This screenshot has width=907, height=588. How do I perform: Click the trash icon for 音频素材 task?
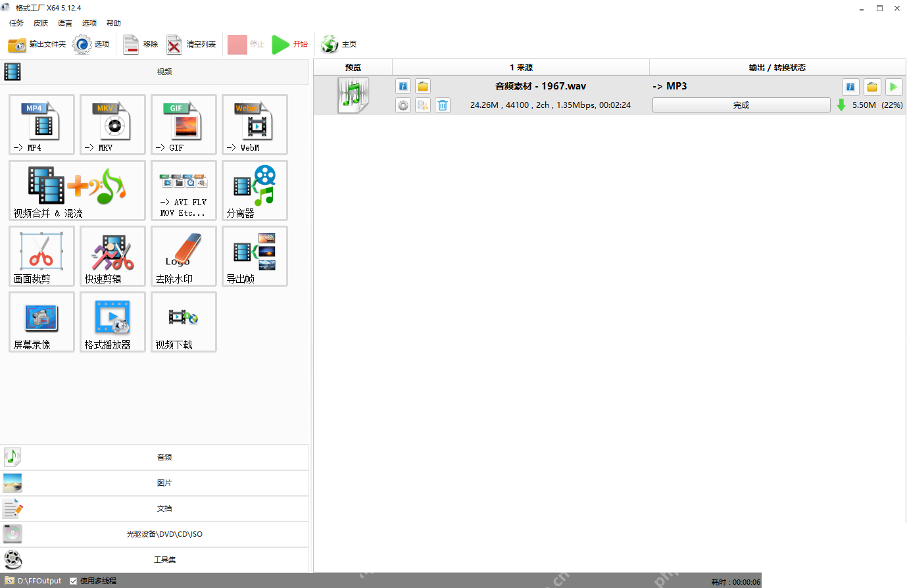[443, 105]
